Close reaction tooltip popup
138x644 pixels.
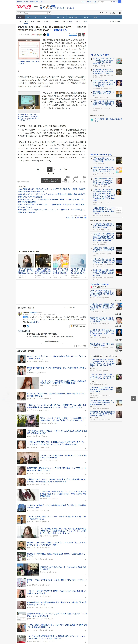[x=60, y=179]
